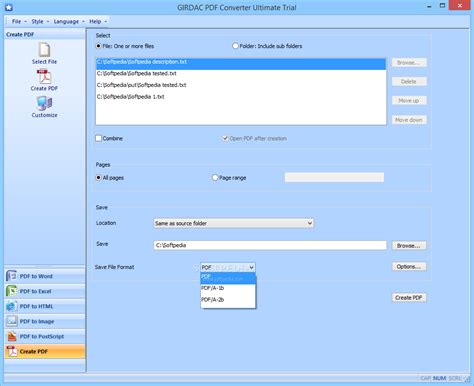Open the Style menu
The image size is (474, 386).
click(x=40, y=21)
